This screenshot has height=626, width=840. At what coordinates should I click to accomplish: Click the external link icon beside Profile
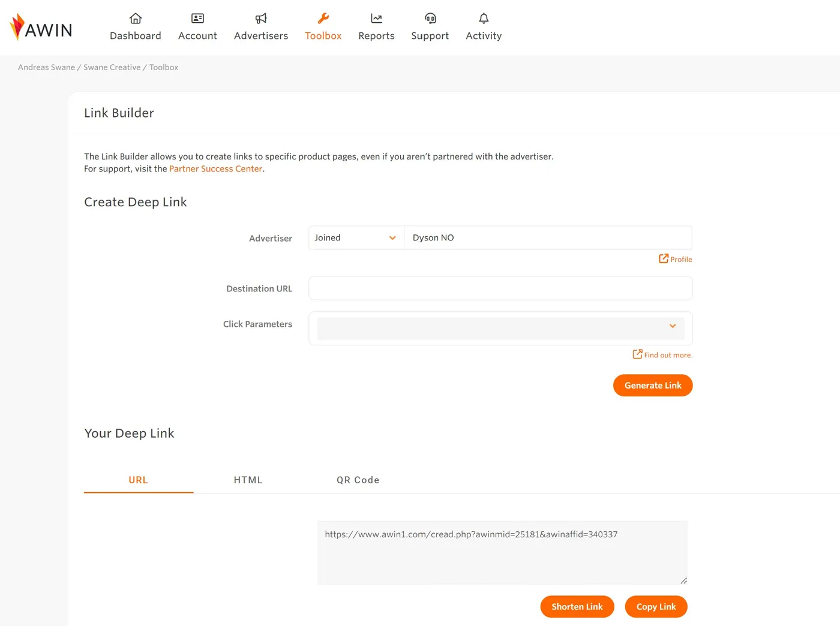click(664, 258)
